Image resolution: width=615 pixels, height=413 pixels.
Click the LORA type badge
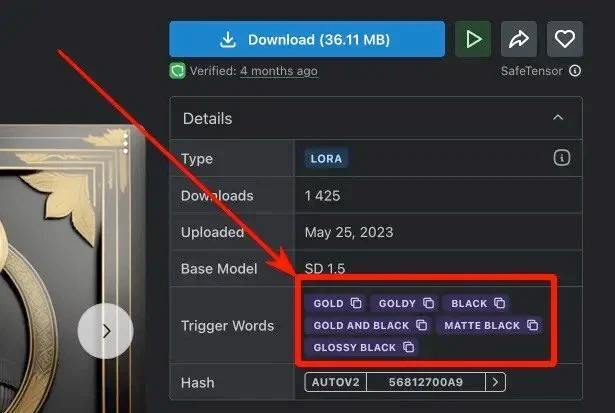[326, 159]
